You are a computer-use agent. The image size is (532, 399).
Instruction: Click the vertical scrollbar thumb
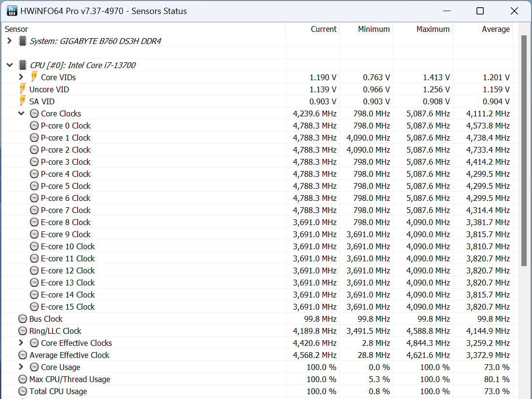(524, 150)
